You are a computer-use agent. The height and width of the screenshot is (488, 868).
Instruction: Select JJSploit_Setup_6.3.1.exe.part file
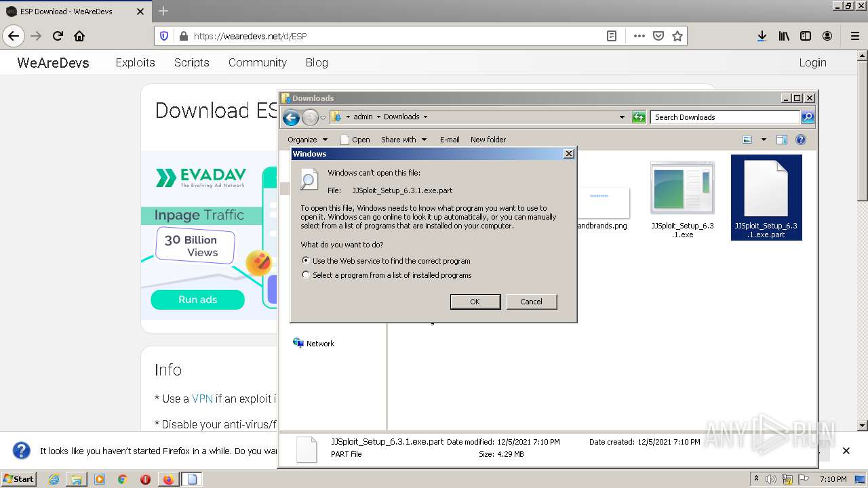click(x=766, y=197)
